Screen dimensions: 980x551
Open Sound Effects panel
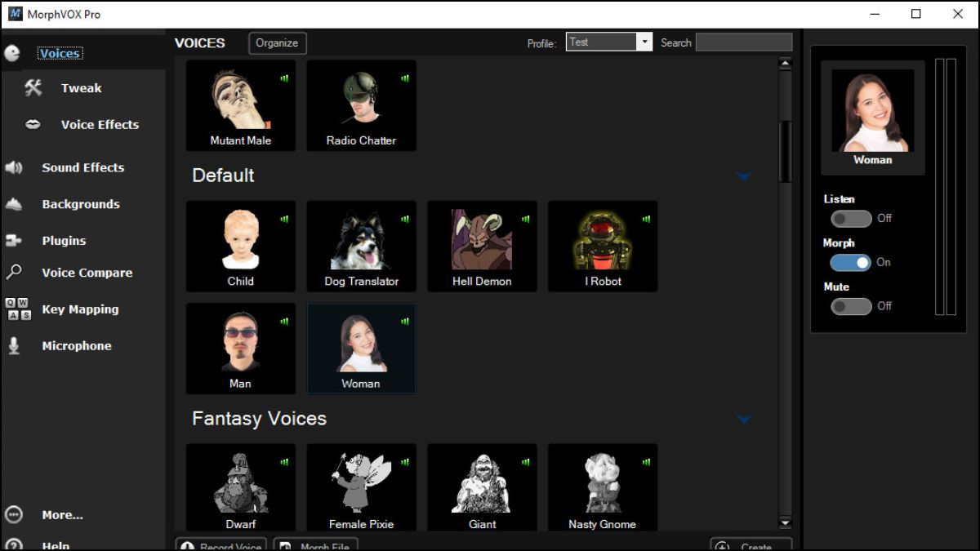83,167
